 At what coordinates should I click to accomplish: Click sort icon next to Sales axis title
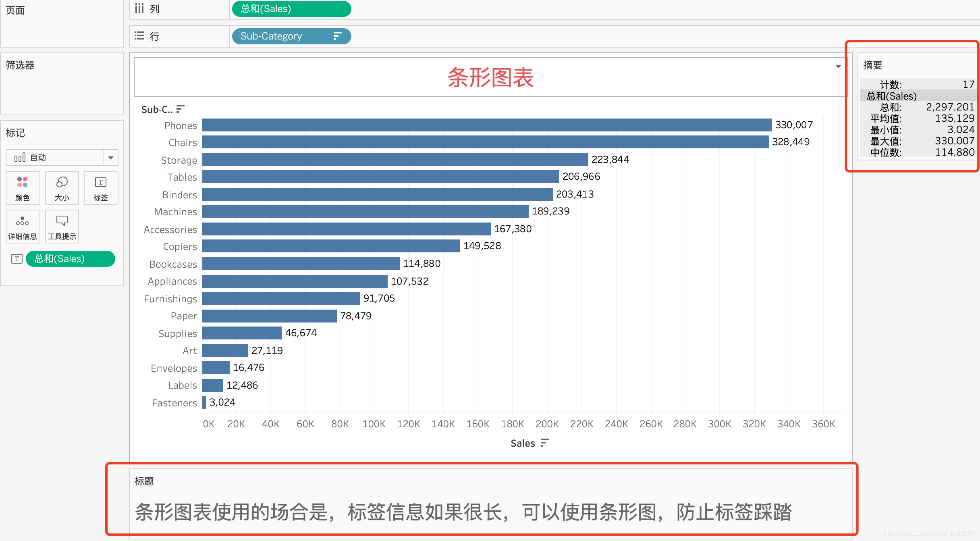click(x=544, y=443)
